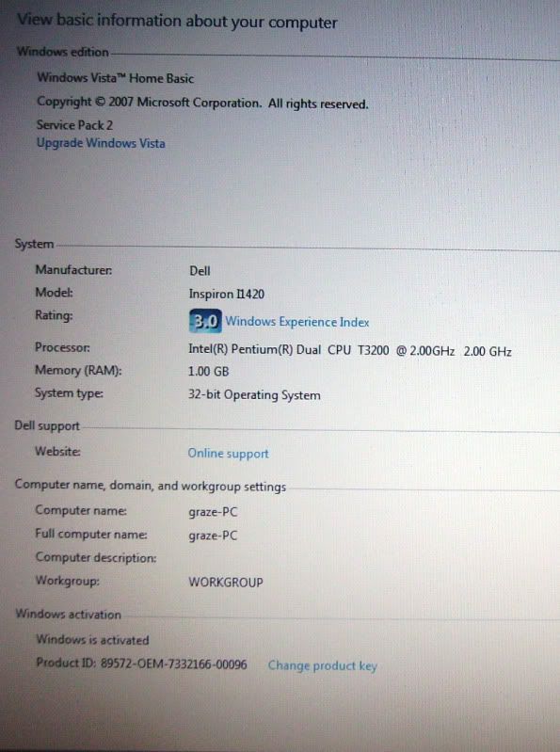The height and width of the screenshot is (752, 560).
Task: Open the Upgrade Windows Vista link
Action: [x=101, y=143]
